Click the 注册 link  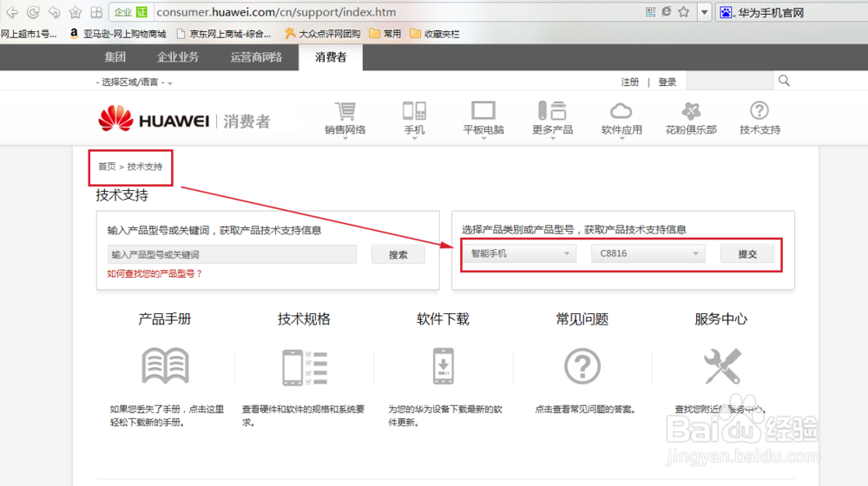coord(629,82)
